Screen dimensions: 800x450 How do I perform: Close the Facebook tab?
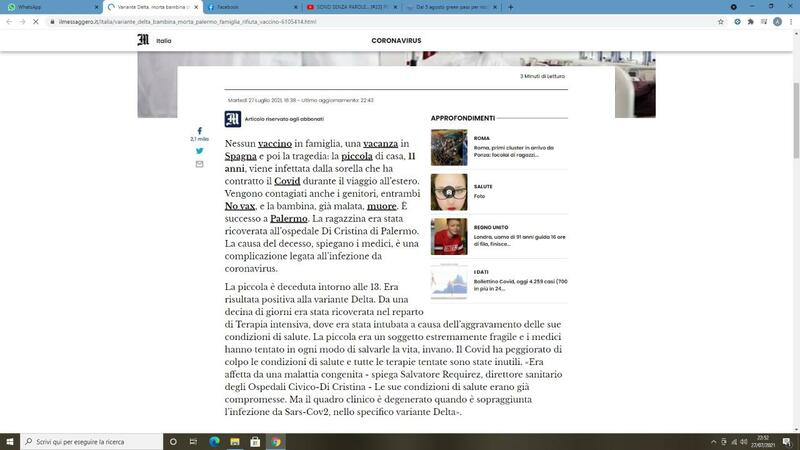pyautogui.click(x=295, y=7)
